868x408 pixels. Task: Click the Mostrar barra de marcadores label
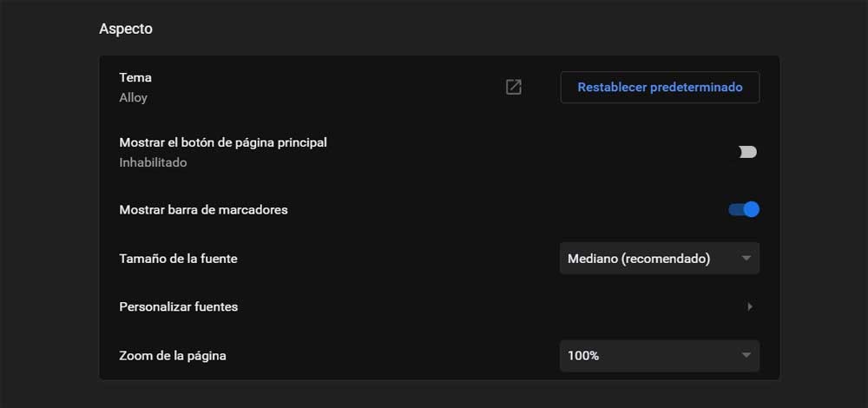pos(203,209)
